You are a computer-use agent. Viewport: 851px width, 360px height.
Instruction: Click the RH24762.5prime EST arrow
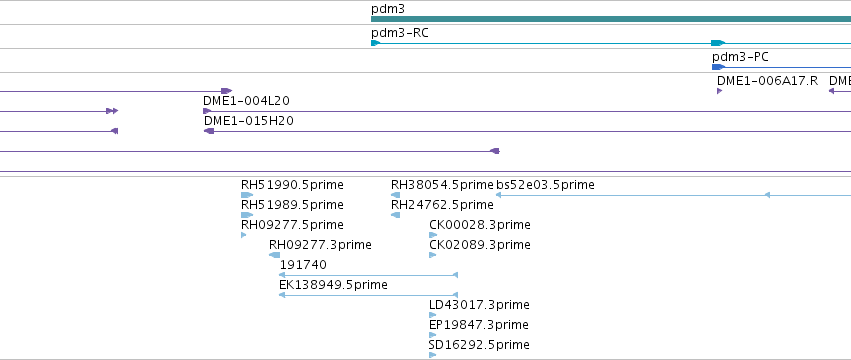[396, 215]
